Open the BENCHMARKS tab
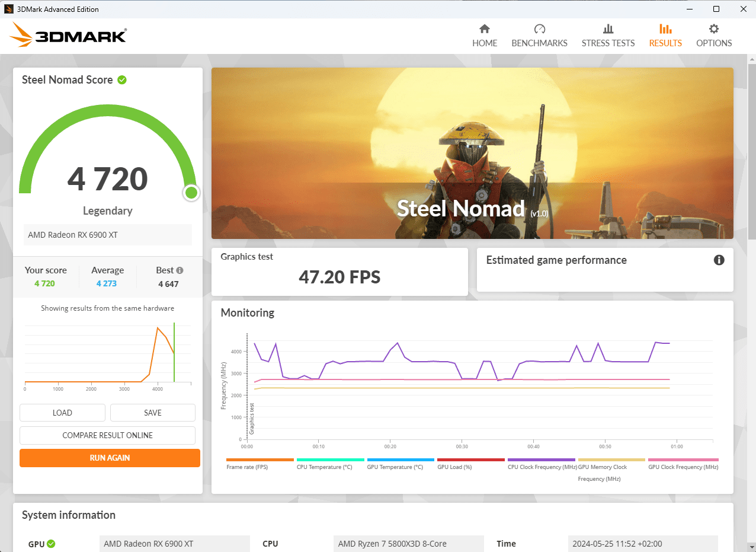Image resolution: width=756 pixels, height=552 pixels. [x=539, y=36]
